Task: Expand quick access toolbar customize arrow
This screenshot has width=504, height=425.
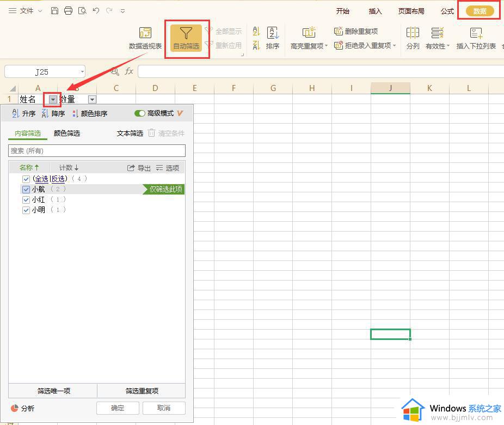Action: pyautogui.click(x=122, y=11)
